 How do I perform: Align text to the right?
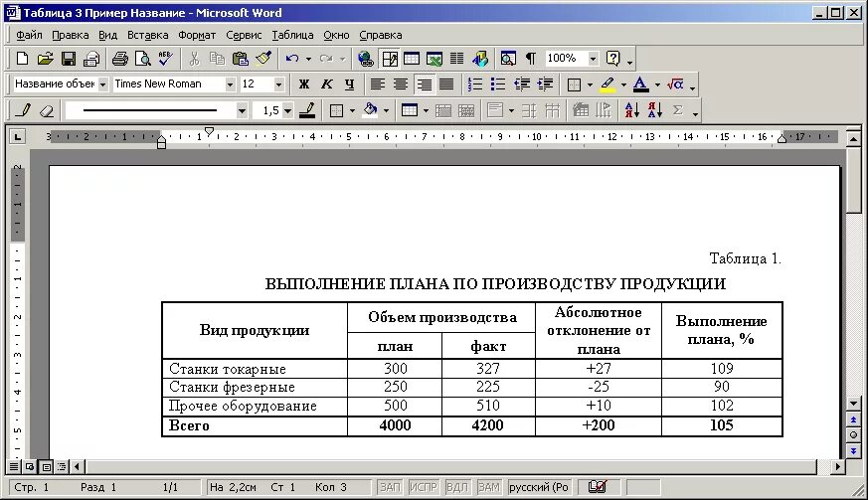[424, 84]
